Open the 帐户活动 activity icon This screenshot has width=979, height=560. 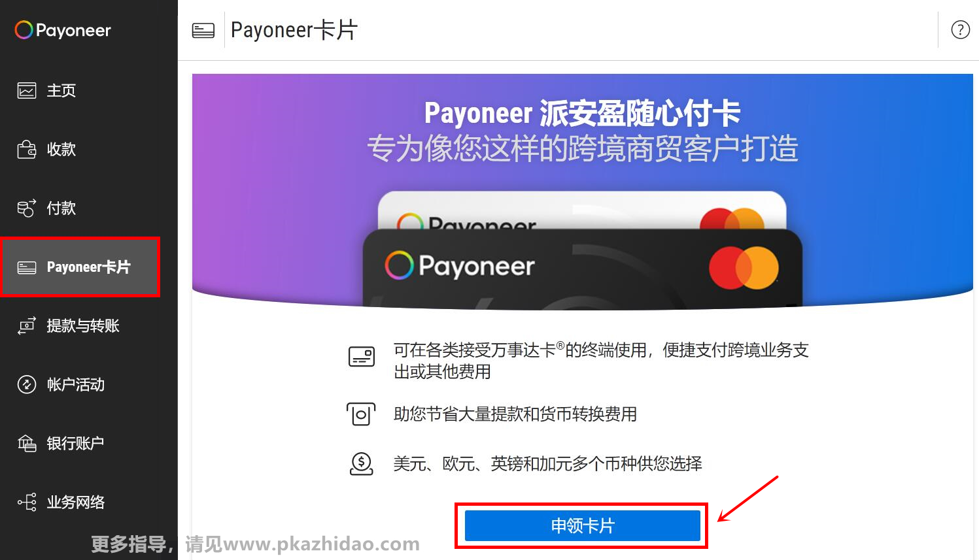(x=27, y=384)
